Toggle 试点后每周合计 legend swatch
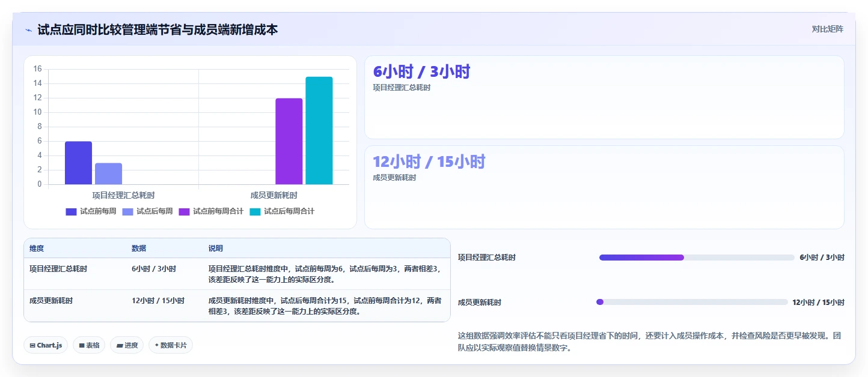The image size is (868, 377). tap(255, 211)
